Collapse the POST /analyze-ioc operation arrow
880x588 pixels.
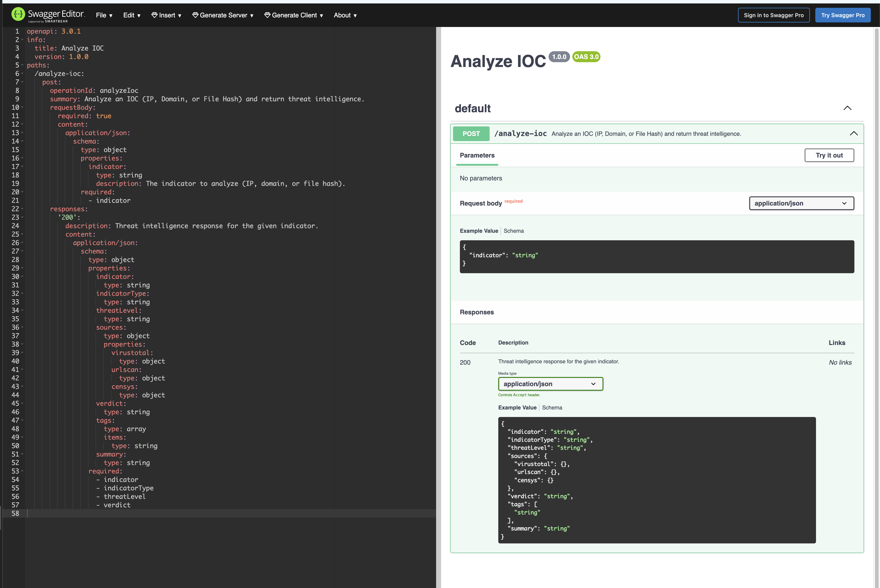click(x=853, y=134)
